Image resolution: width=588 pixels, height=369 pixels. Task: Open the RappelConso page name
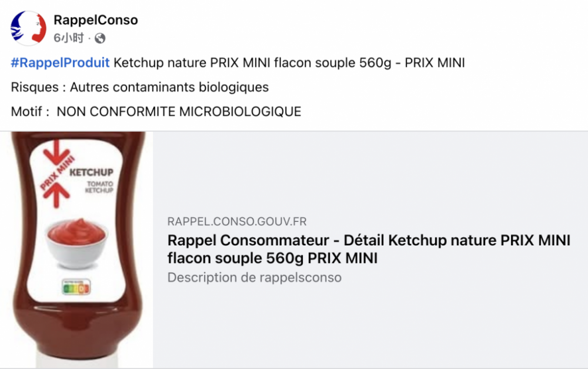pyautogui.click(x=95, y=20)
